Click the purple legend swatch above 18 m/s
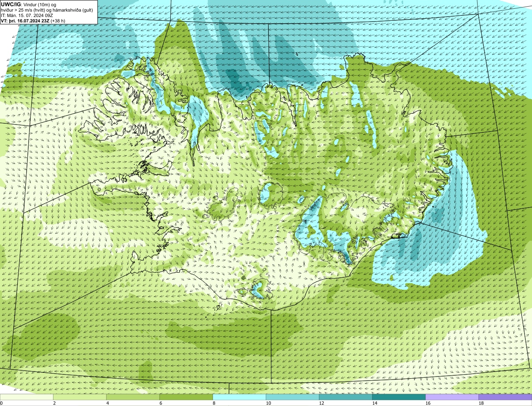 coord(505,397)
